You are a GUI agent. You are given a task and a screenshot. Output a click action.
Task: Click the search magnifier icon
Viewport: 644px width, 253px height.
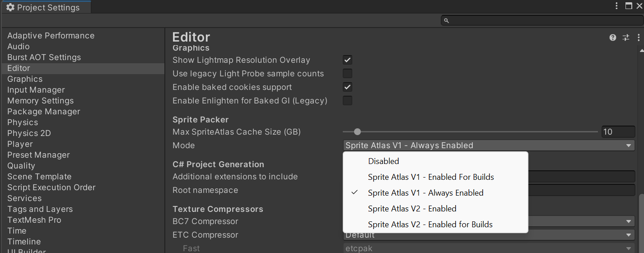pos(447,21)
